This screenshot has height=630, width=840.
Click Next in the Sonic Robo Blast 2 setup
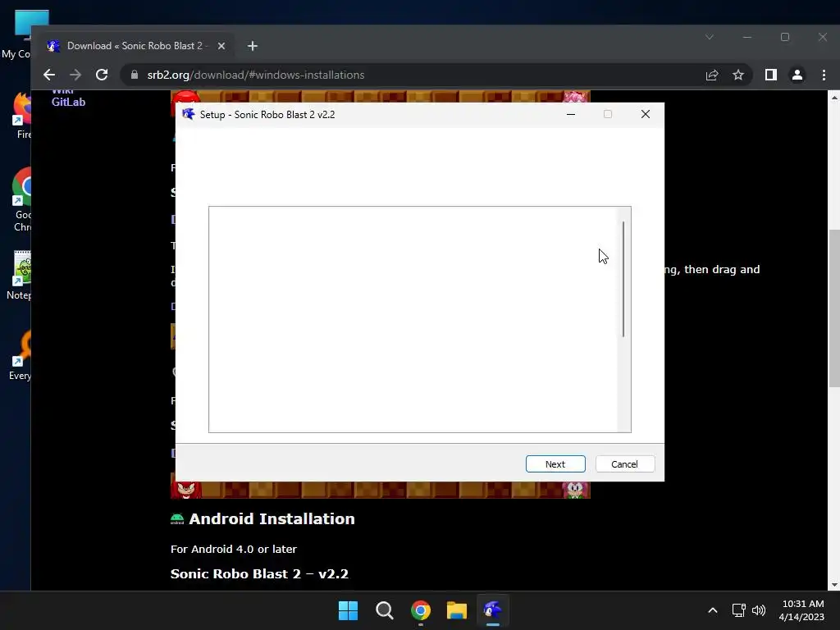point(555,464)
